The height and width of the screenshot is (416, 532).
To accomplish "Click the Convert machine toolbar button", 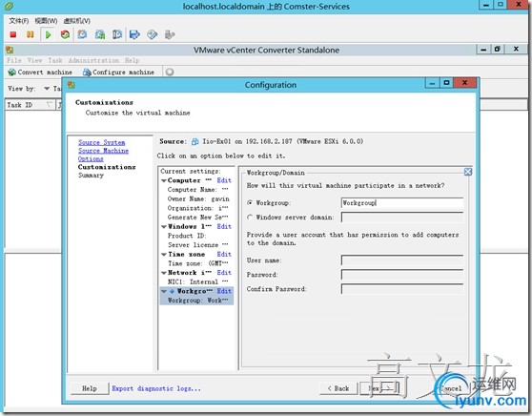I will (40, 72).
